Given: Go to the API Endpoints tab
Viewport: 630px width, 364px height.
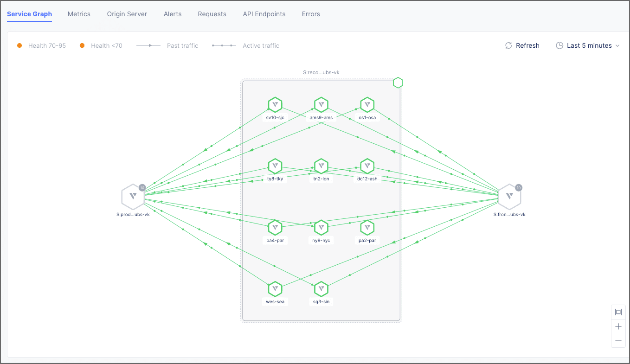Looking at the screenshot, I should point(264,14).
